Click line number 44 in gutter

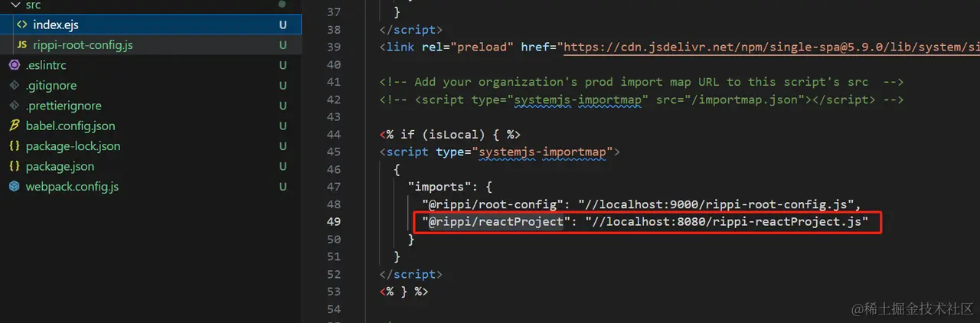click(x=333, y=134)
